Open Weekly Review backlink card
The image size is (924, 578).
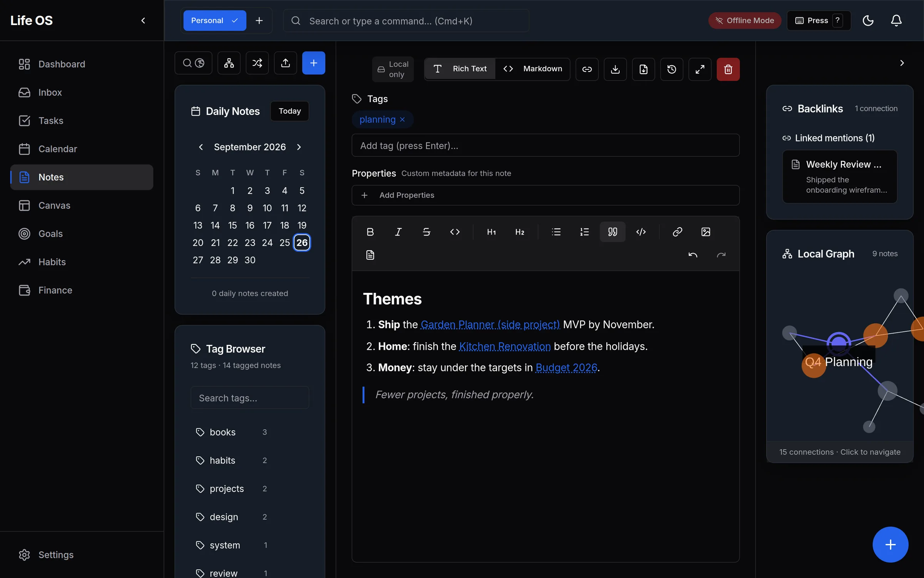840,176
